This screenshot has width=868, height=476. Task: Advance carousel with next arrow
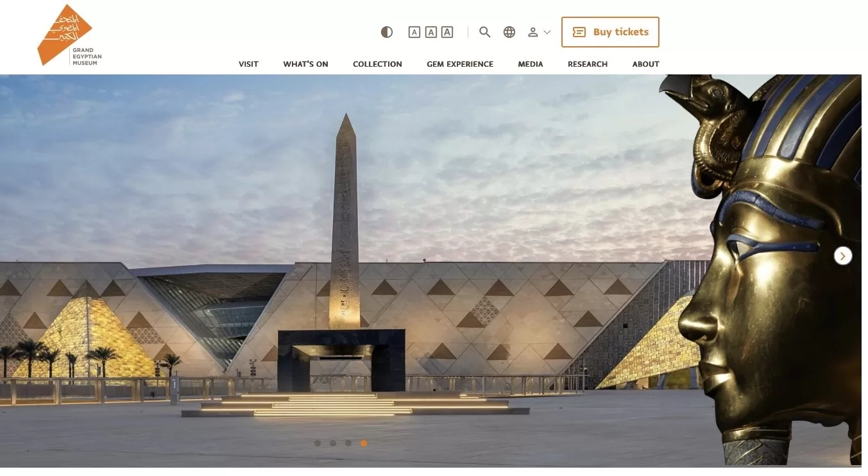coord(843,256)
